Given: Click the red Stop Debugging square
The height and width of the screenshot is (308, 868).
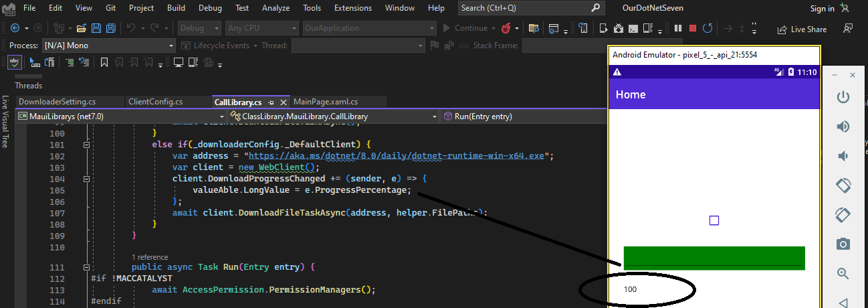Looking at the screenshot, I should (693, 29).
